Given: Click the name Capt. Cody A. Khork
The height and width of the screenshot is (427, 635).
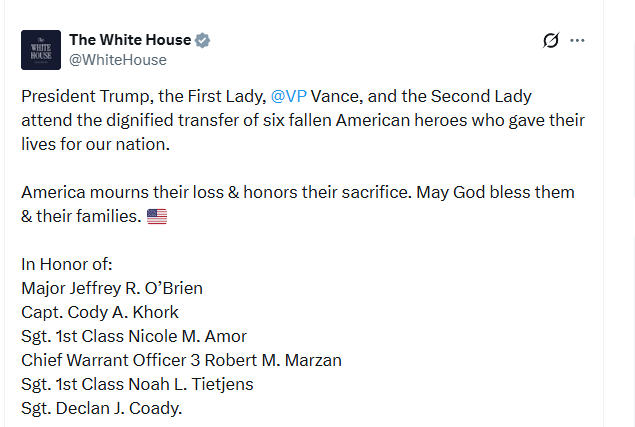Looking at the screenshot, I should coord(100,312).
